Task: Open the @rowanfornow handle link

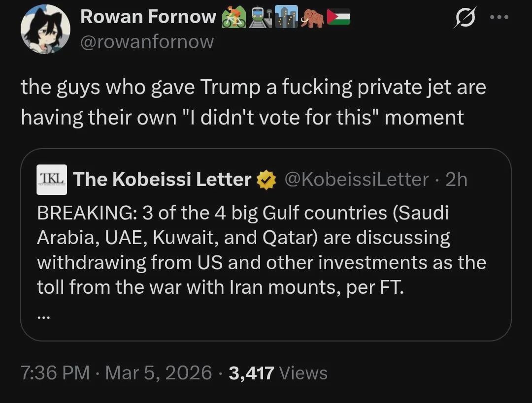Action: tap(147, 42)
